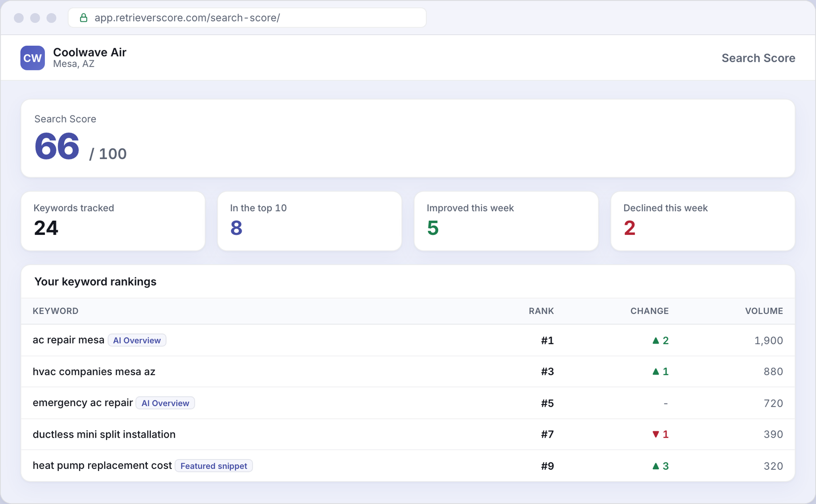Select the Improved this week value 5
Screen dimensions: 816x504
[433, 228]
